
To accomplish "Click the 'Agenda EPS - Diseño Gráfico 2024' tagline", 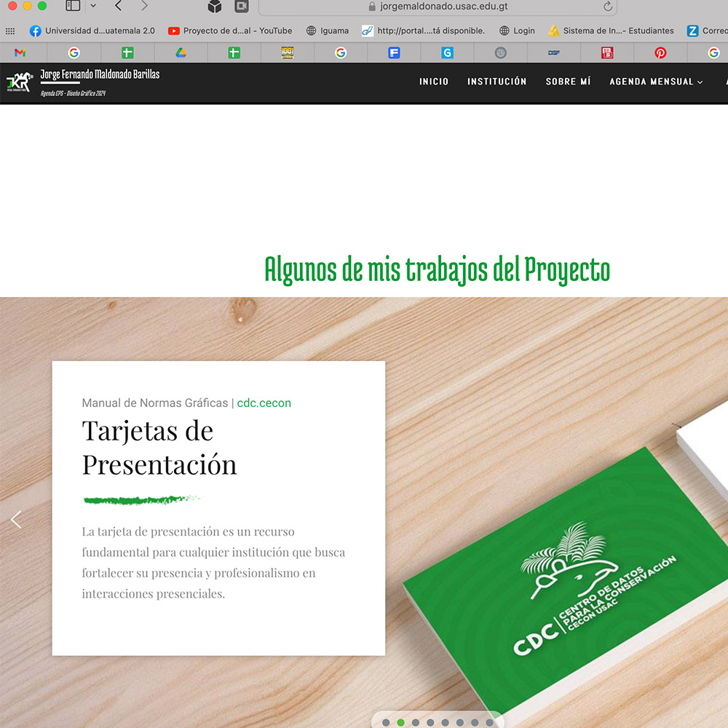I will 73,93.
